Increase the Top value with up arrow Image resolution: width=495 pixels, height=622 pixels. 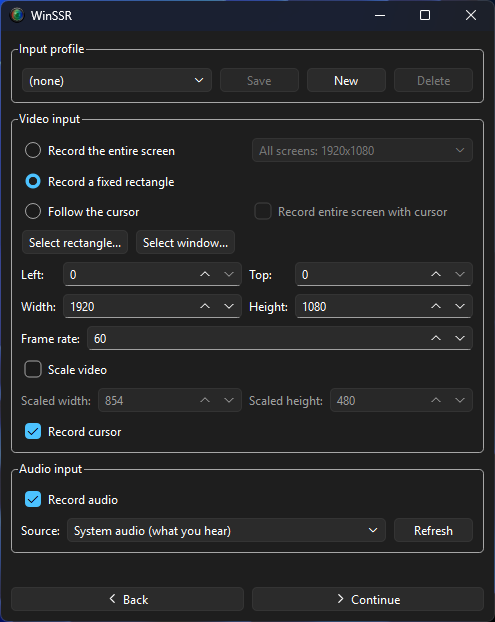436,275
